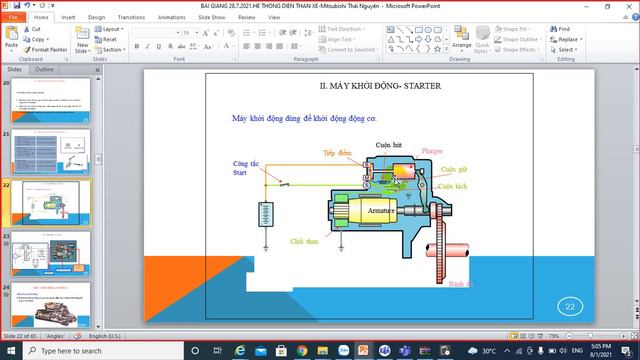Viewport: 640px width, 360px height.
Task: Pick the star shape in gallery
Action: point(437,49)
